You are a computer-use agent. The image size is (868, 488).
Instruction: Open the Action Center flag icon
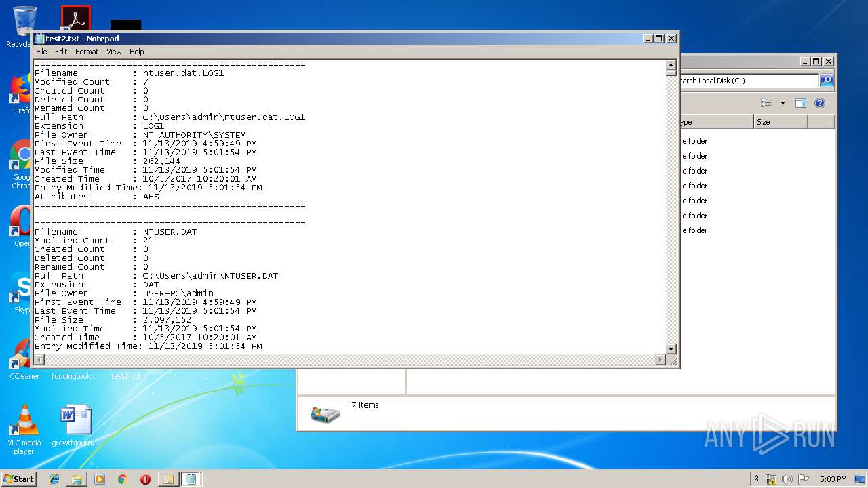[x=804, y=479]
